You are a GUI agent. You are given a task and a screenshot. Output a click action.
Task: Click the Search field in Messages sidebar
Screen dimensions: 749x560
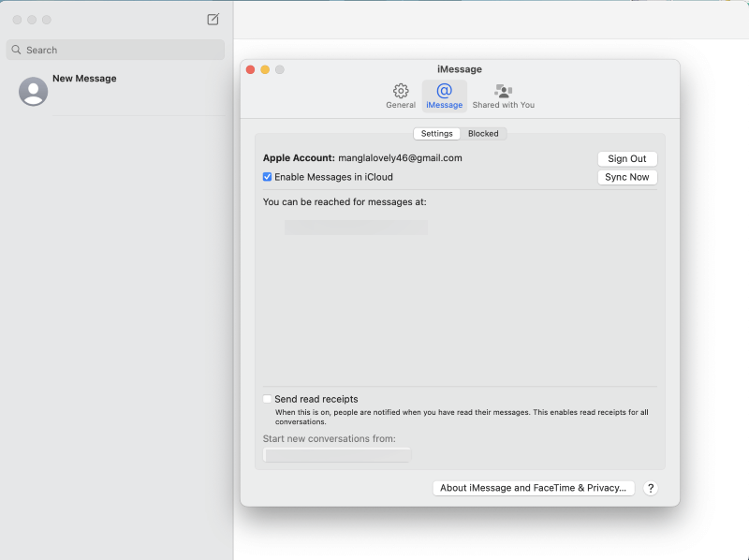[x=115, y=50]
